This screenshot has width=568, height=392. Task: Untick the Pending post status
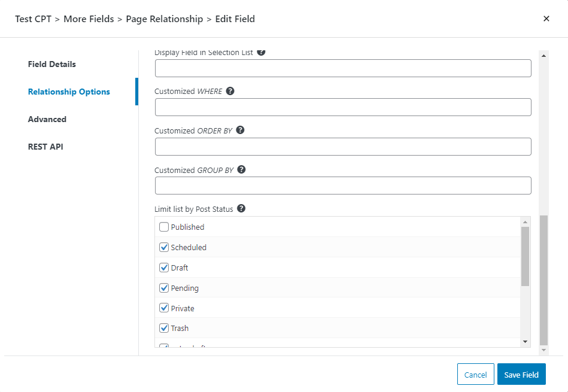click(x=164, y=288)
